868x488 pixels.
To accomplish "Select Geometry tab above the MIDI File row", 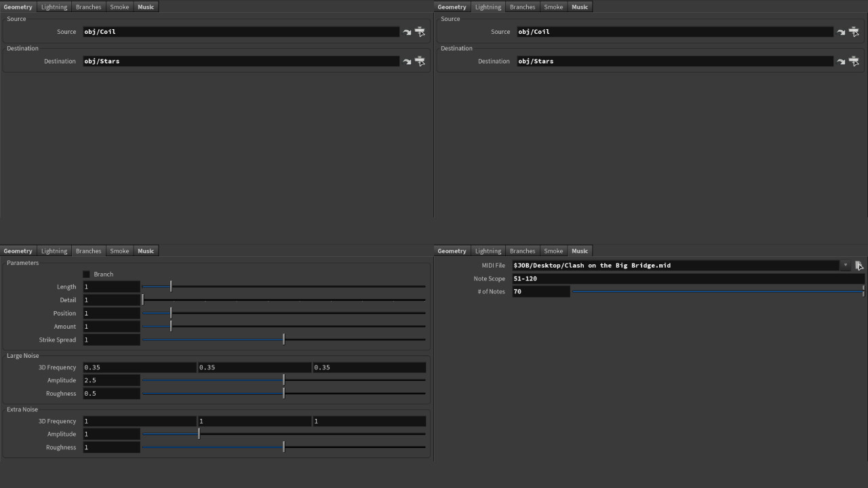I will pyautogui.click(x=452, y=251).
